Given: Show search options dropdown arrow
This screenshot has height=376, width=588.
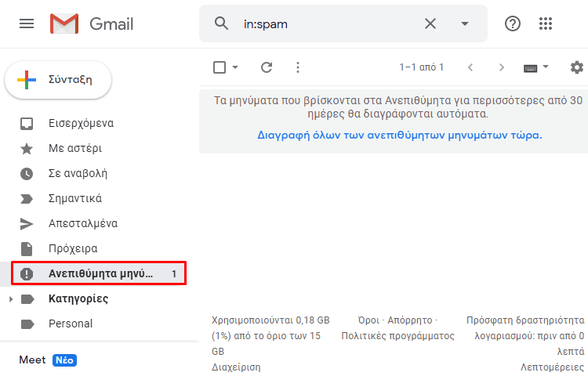Looking at the screenshot, I should (x=465, y=24).
